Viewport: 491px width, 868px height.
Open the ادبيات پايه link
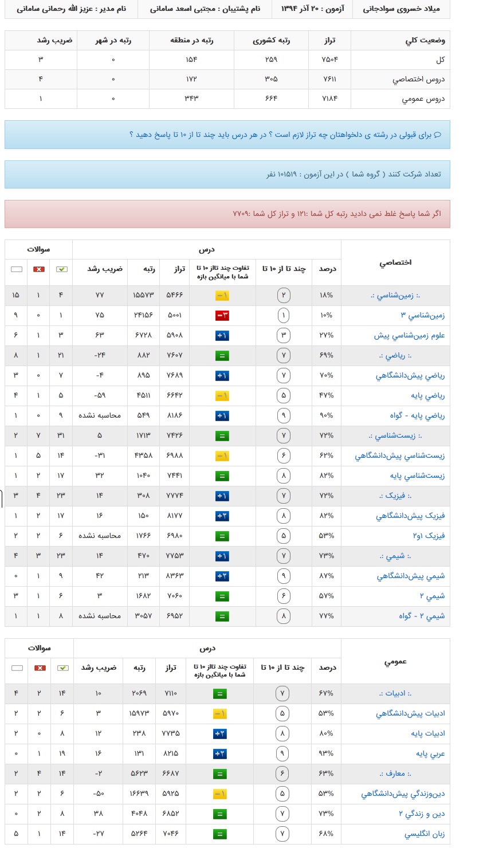point(427,733)
